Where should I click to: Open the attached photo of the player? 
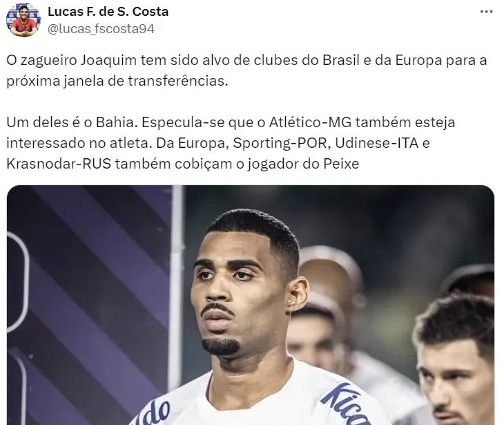point(251,305)
